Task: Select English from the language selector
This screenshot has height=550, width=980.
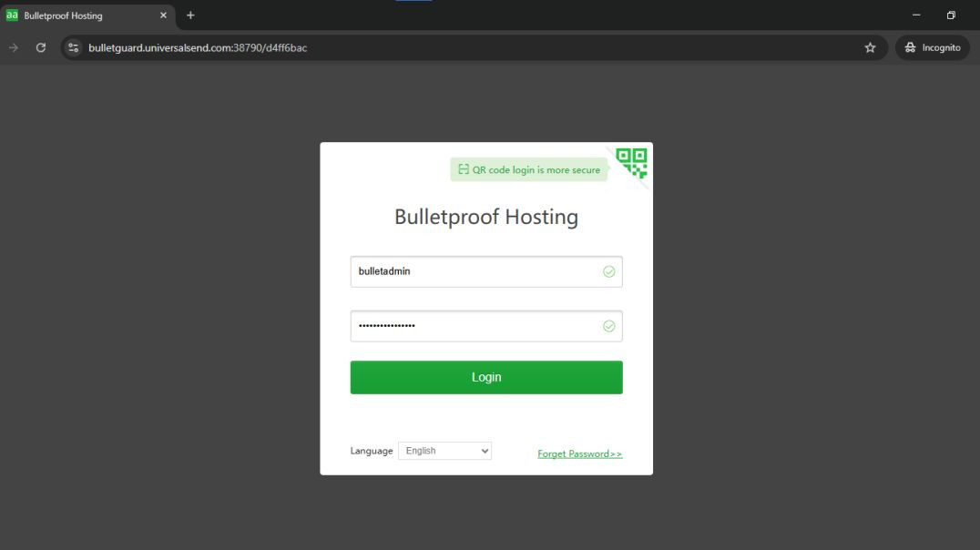Action: click(442, 450)
